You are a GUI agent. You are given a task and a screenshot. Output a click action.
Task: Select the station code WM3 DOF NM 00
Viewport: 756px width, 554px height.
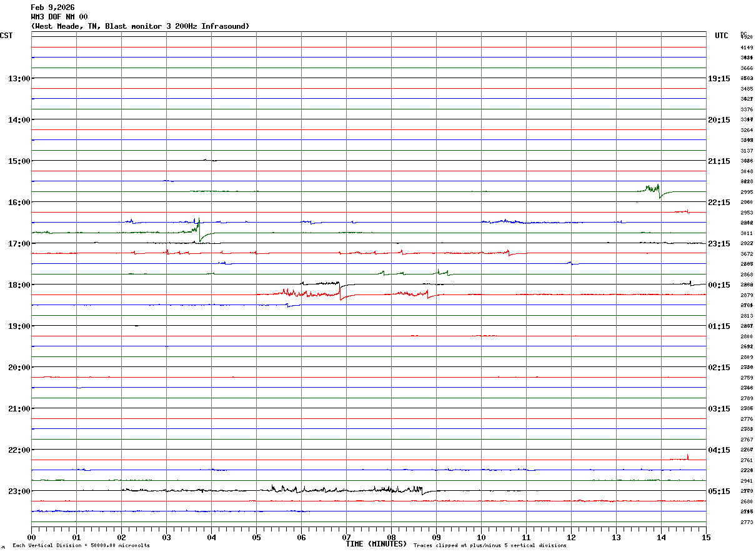tap(59, 17)
